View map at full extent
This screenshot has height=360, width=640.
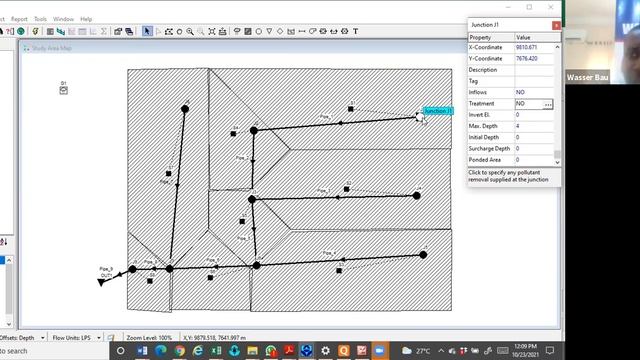pos(211,31)
